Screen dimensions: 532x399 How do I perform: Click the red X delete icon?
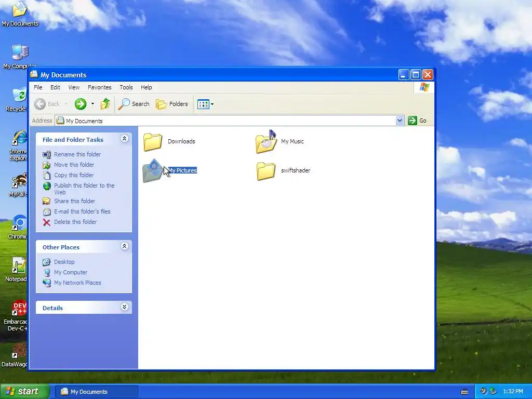(46, 222)
